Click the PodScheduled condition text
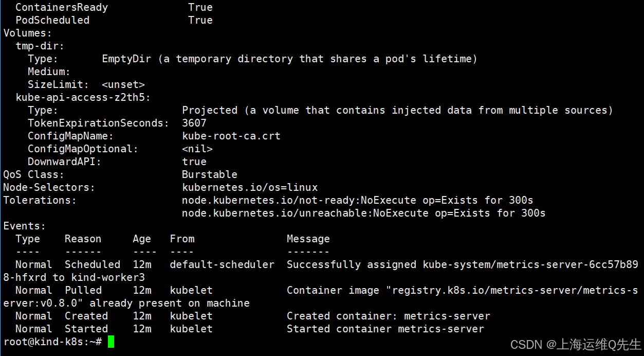This screenshot has width=644, height=356. click(52, 20)
